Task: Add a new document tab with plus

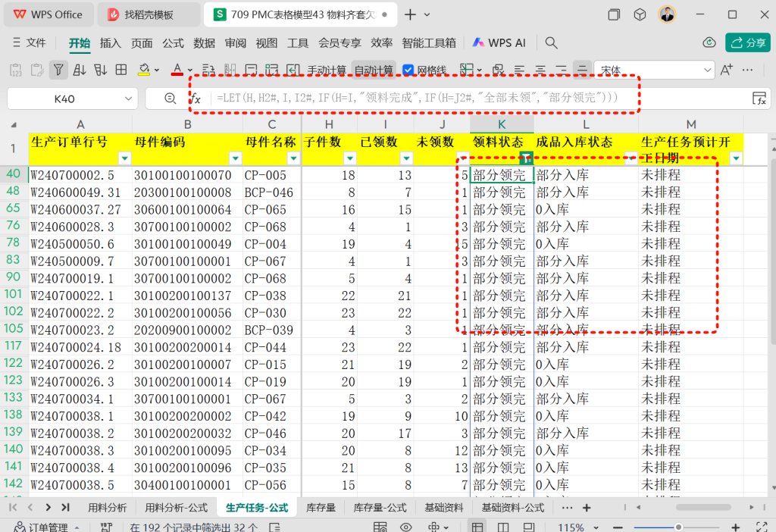Action: pos(410,15)
